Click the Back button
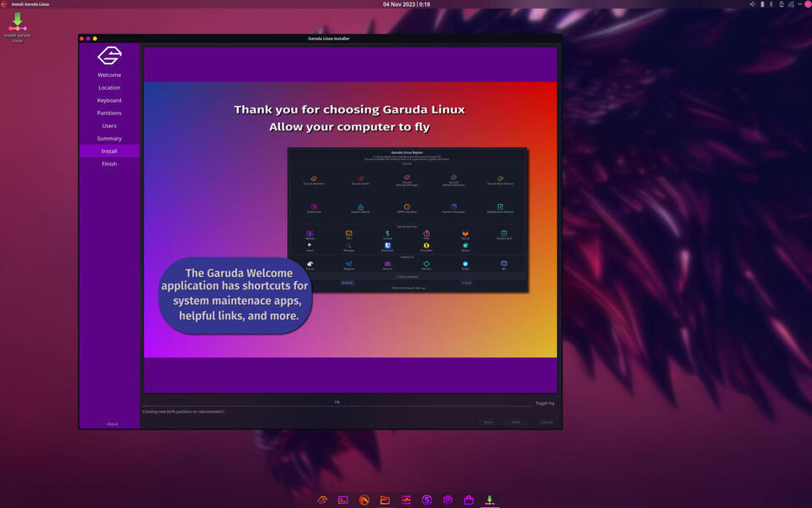This screenshot has height=508, width=812. point(488,422)
